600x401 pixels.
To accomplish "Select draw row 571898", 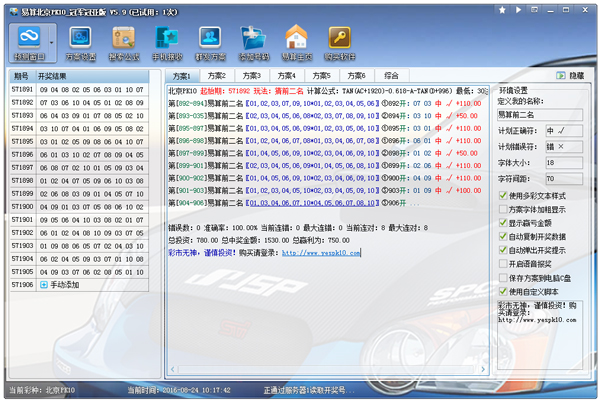I will pyautogui.click(x=79, y=181).
